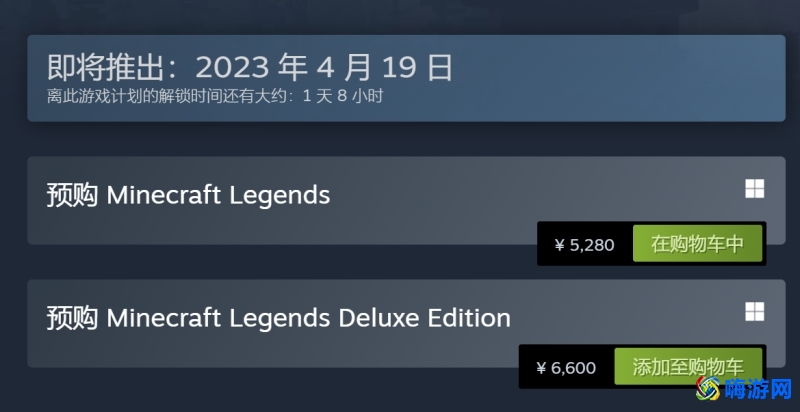
Task: Click the Windows icon for Deluxe Edition
Action: pyautogui.click(x=755, y=312)
